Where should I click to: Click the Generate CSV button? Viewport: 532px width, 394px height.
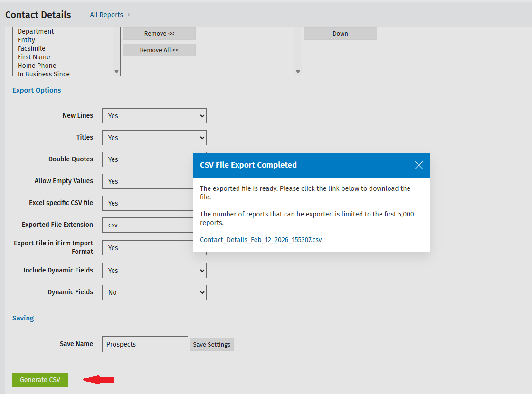pos(40,380)
